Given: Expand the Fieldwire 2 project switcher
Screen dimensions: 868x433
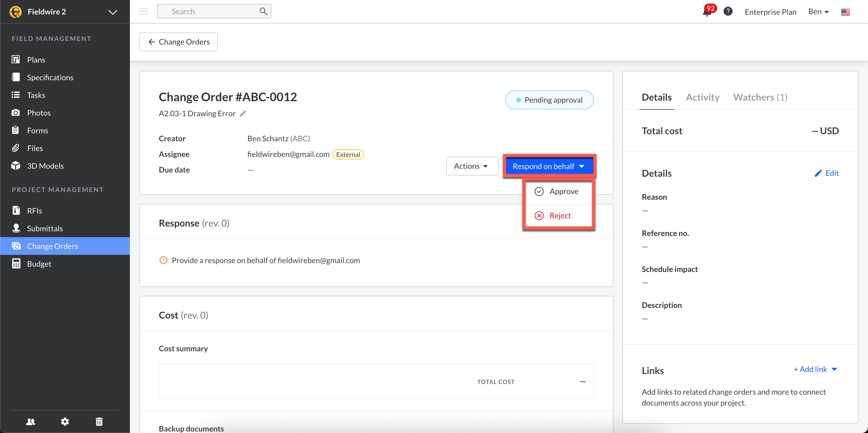Looking at the screenshot, I should 112,12.
